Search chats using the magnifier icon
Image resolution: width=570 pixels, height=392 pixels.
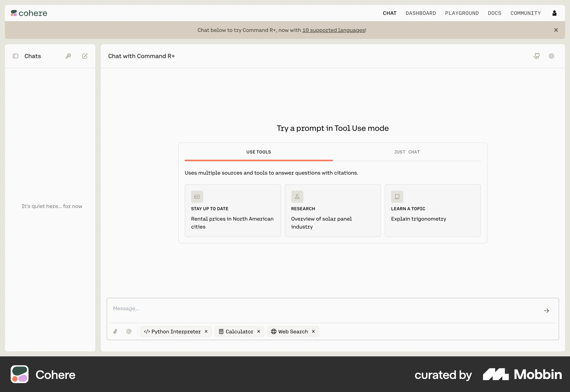click(68, 56)
